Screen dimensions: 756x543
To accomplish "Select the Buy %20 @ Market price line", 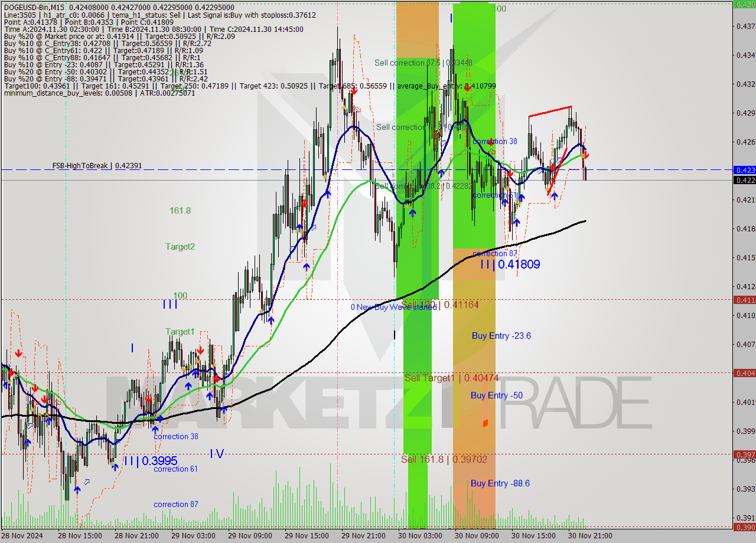I will (x=119, y=36).
